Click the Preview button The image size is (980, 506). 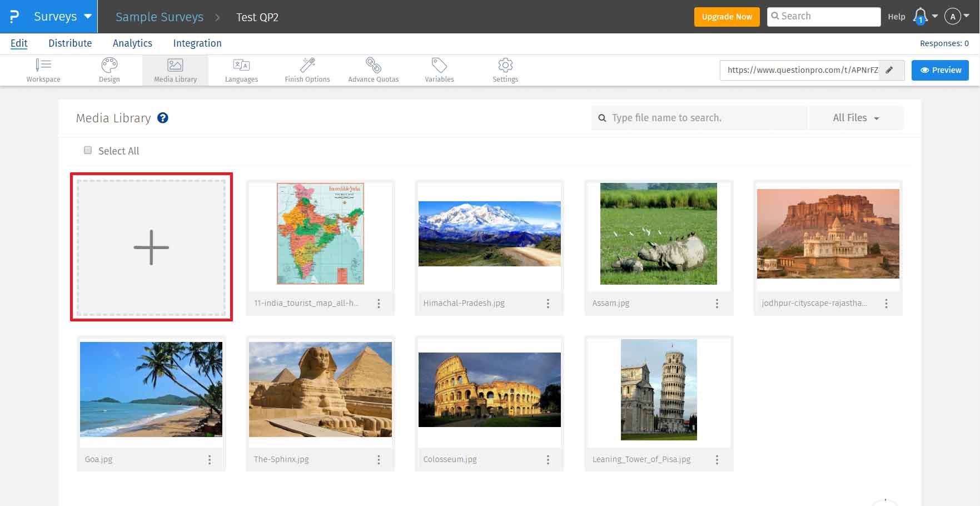point(940,70)
